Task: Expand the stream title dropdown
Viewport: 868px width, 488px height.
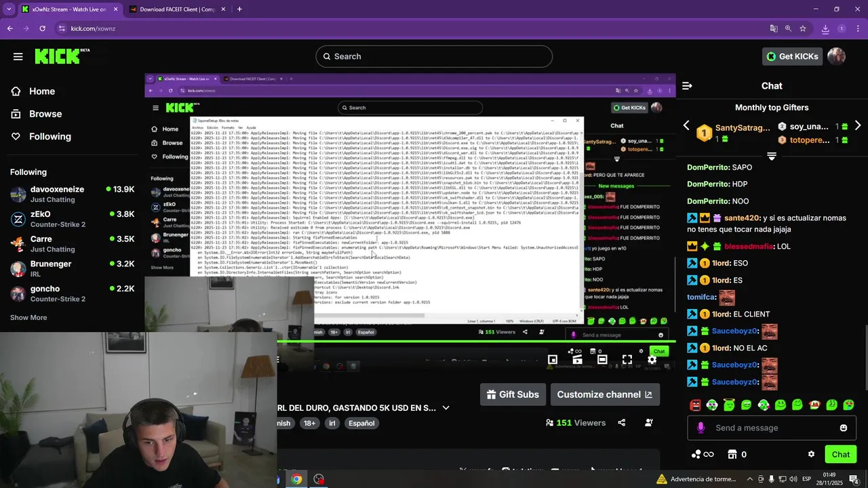Action: pyautogui.click(x=446, y=408)
